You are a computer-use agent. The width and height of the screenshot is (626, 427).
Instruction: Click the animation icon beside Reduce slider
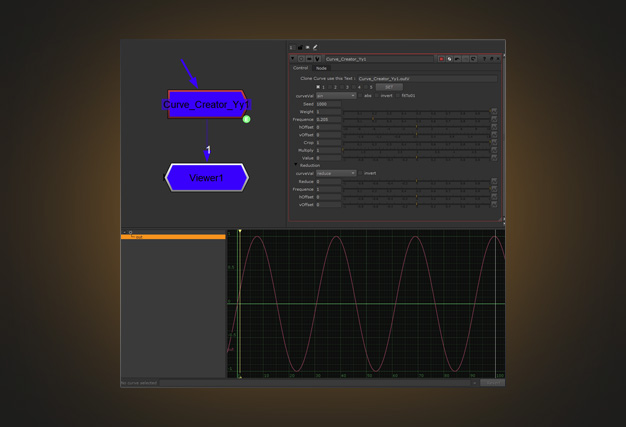click(x=494, y=182)
